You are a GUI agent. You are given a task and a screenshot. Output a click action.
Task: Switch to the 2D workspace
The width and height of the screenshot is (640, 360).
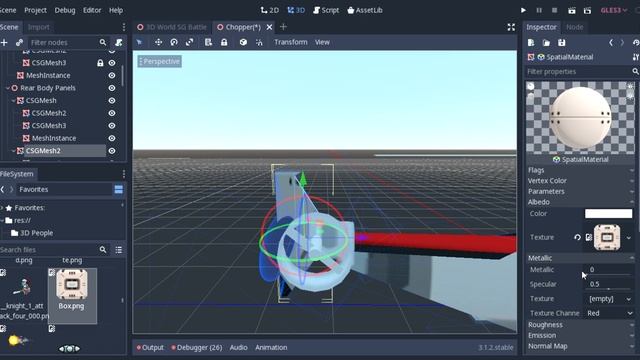coord(270,10)
